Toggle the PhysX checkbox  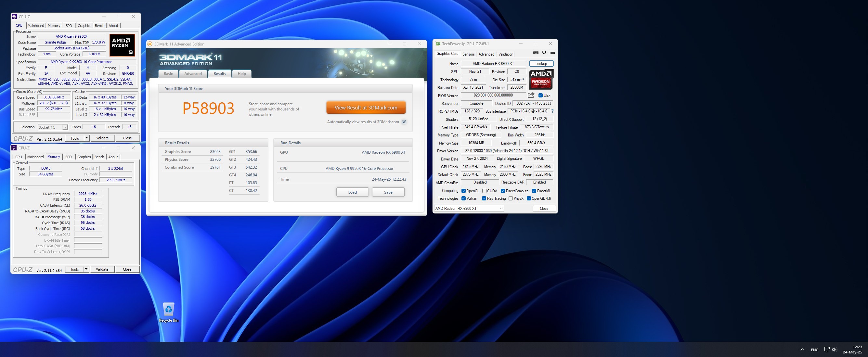(511, 198)
